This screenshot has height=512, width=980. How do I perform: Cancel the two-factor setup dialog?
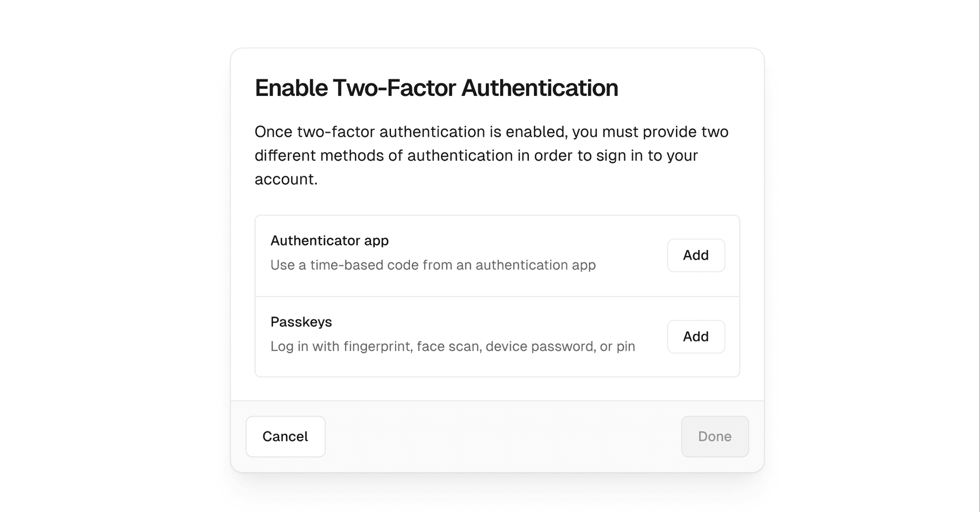[285, 436]
